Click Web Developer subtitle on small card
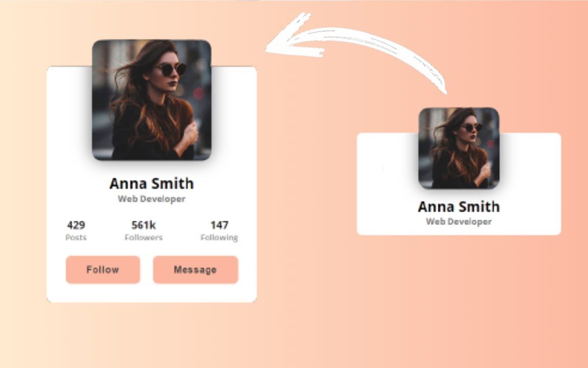This screenshot has height=368, width=588. point(459,221)
